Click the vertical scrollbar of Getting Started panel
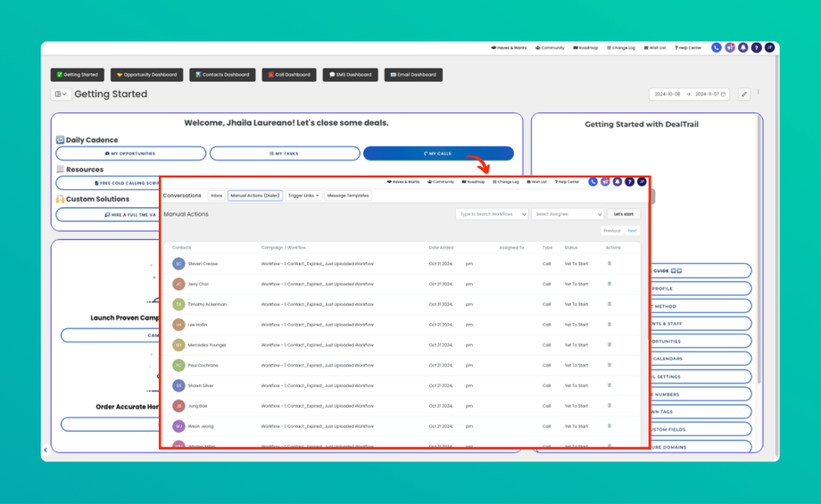821x504 pixels. (759, 249)
